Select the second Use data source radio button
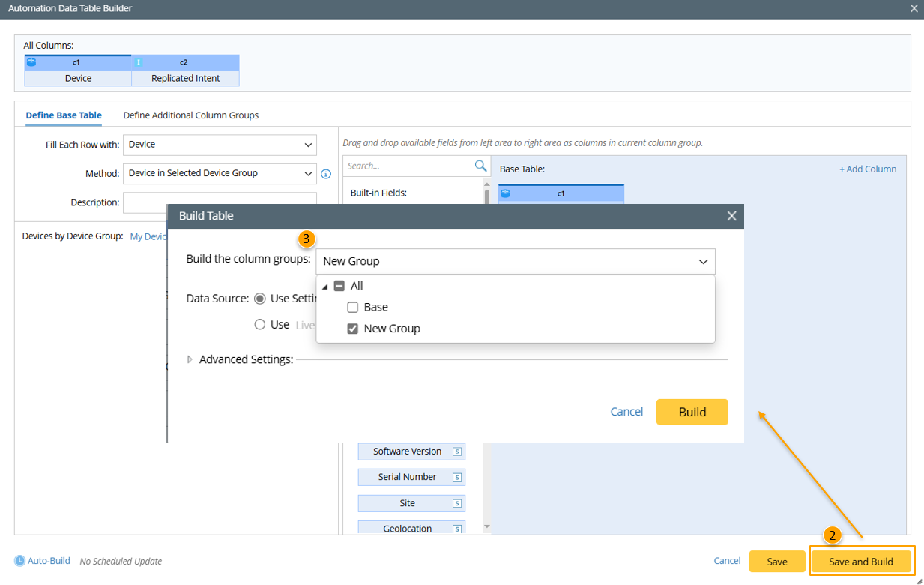Viewport: 924px width, 585px height. (x=260, y=325)
